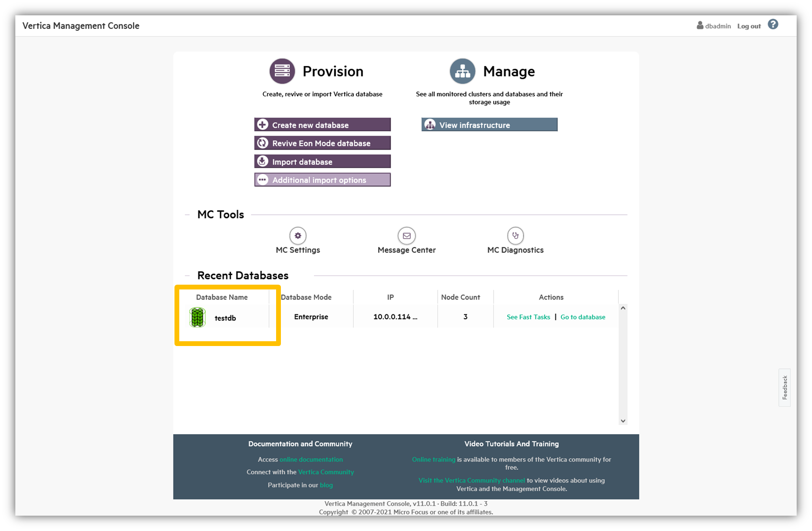Click the testdb green database icon
812x531 pixels.
pos(197,318)
